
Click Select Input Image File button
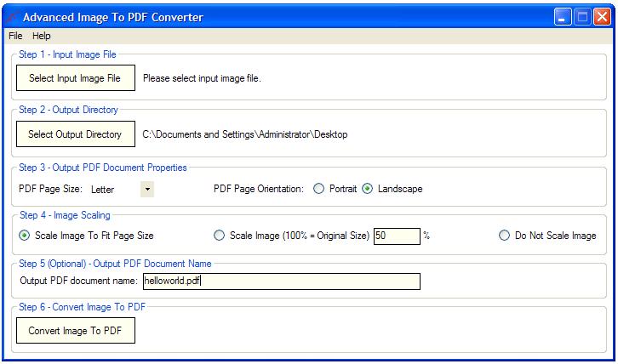point(75,79)
